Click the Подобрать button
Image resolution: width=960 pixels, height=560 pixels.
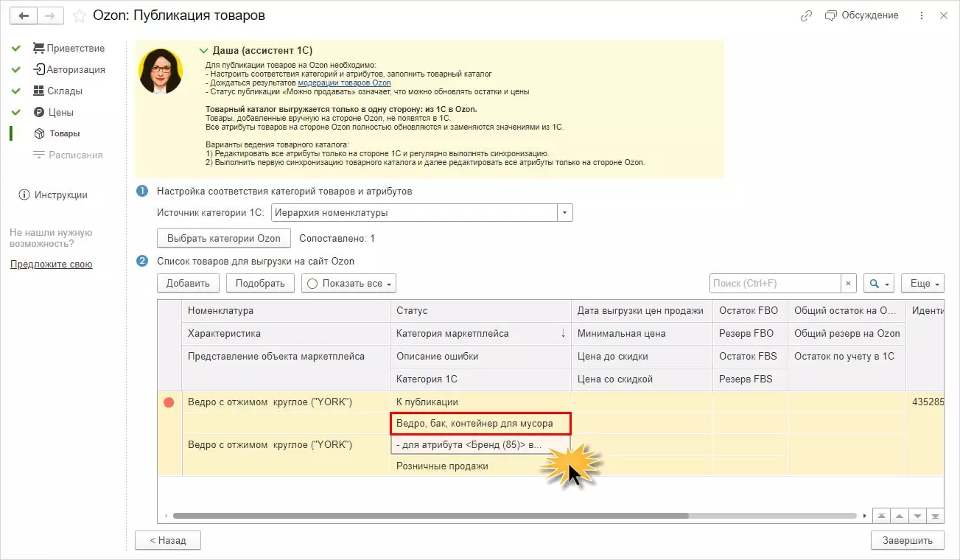pos(261,283)
